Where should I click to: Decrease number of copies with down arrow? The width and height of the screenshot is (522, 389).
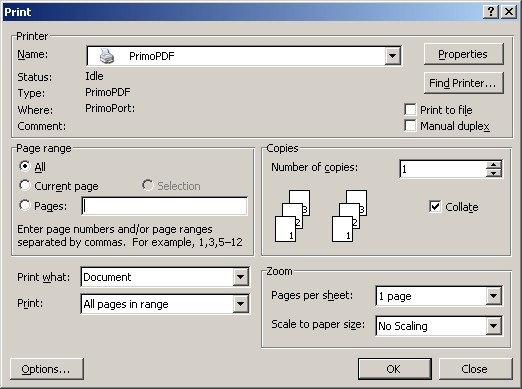click(493, 173)
